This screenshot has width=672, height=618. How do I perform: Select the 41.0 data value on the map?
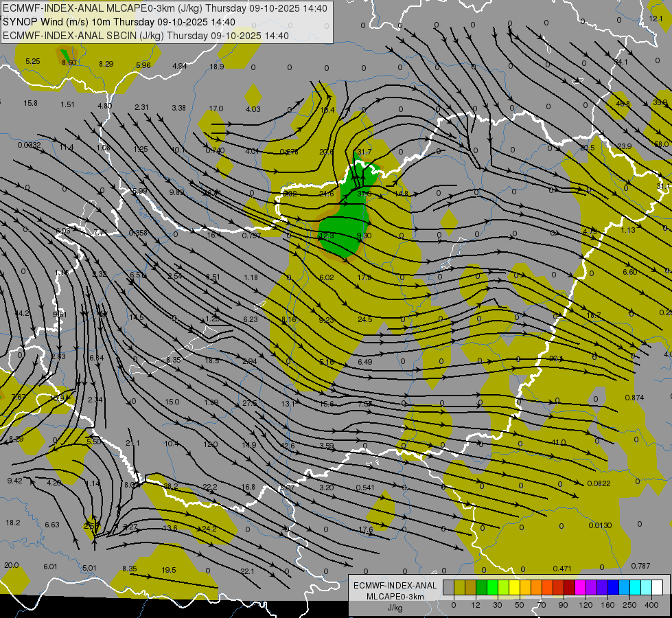click(x=559, y=443)
